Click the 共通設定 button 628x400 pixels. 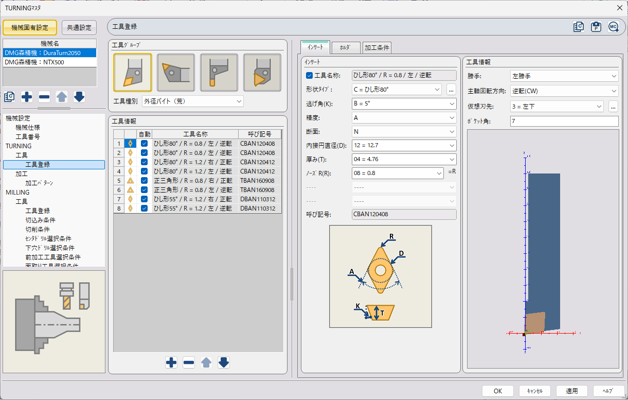(x=79, y=28)
